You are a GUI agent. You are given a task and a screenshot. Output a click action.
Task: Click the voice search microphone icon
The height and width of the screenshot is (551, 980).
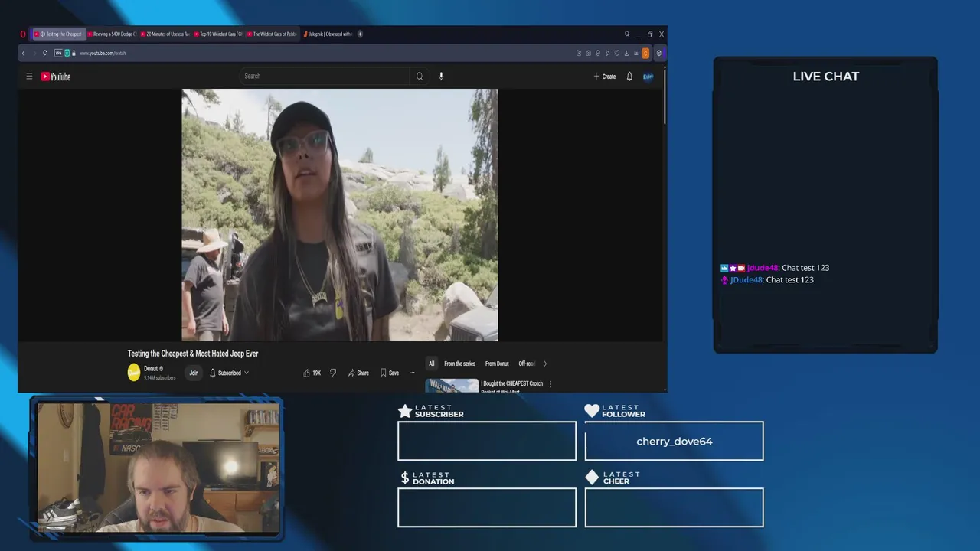441,76
